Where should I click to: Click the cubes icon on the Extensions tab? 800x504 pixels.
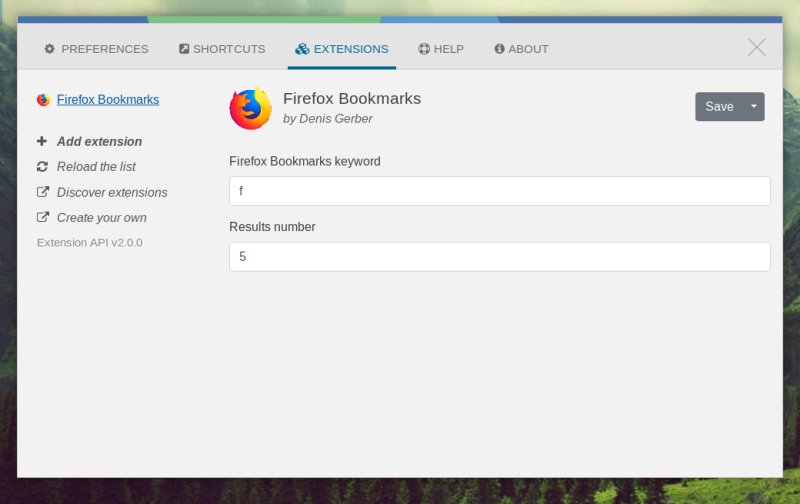[x=302, y=49]
